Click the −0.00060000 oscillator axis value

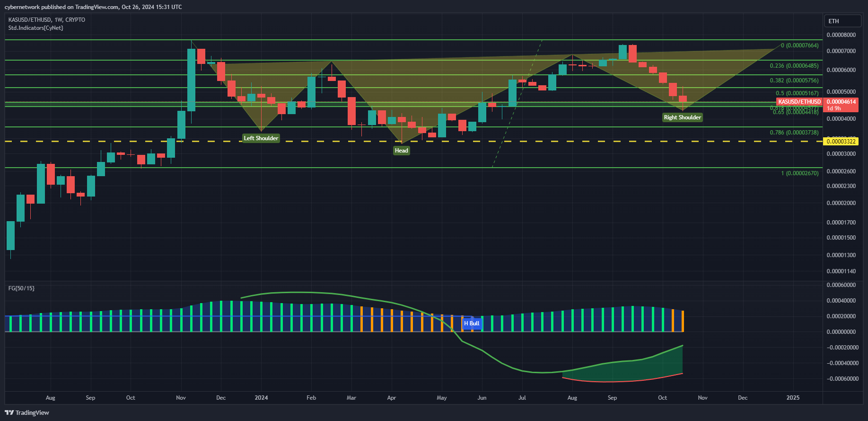[x=842, y=379]
